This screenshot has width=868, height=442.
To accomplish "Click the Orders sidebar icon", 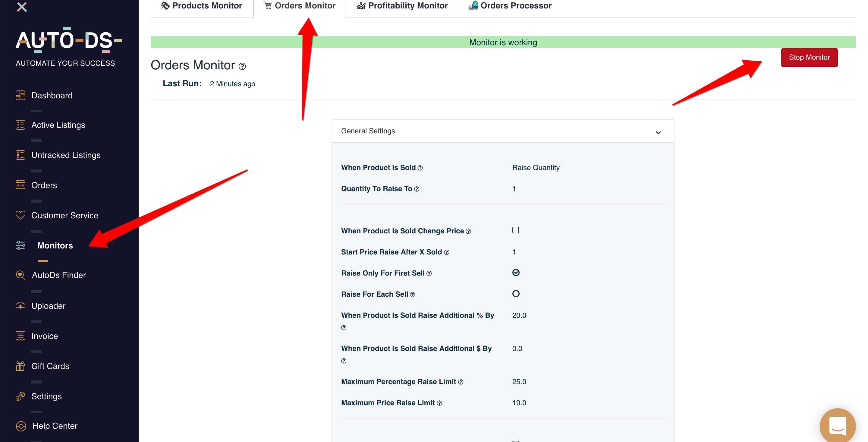I will coord(20,185).
